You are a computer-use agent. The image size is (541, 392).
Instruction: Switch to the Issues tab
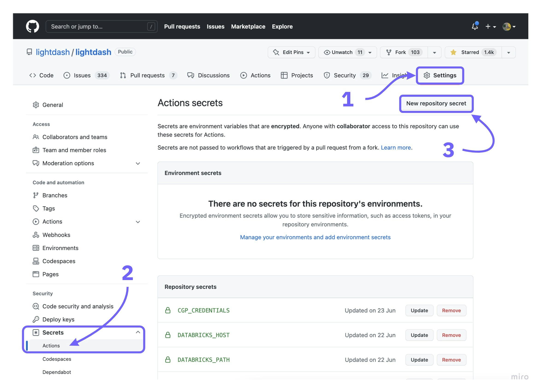point(82,75)
